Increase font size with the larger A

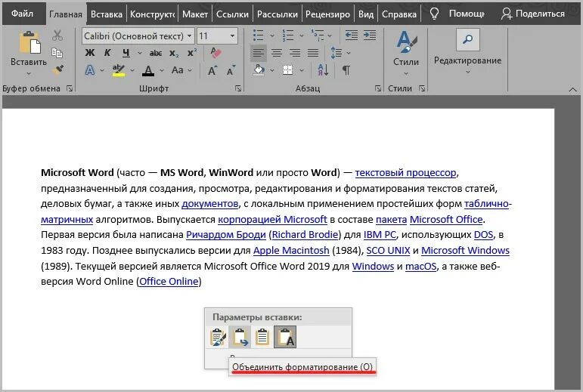coord(212,70)
